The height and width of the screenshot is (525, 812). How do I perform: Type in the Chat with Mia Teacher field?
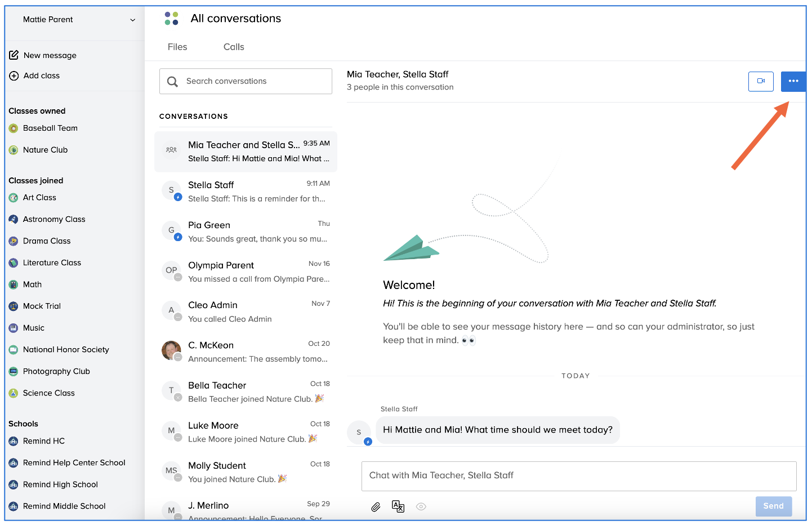pyautogui.click(x=578, y=476)
